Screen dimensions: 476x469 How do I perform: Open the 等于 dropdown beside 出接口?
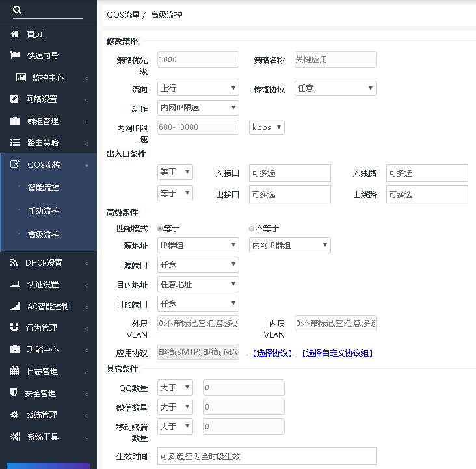(x=175, y=193)
